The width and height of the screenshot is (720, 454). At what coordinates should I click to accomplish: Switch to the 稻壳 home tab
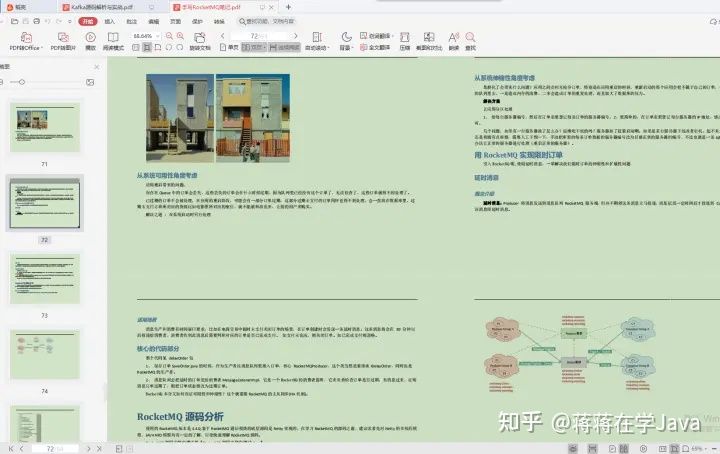17,7
